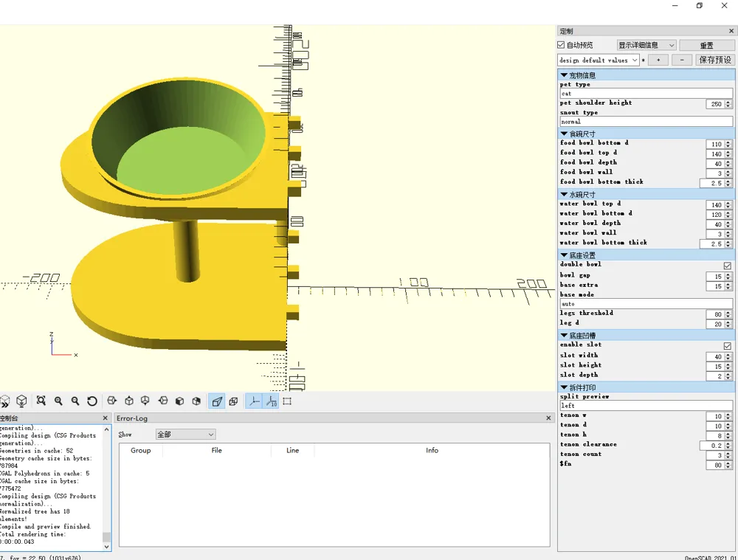This screenshot has width=738, height=560.
Task: Open the 显示详细信息 dropdown
Action: 646,45
